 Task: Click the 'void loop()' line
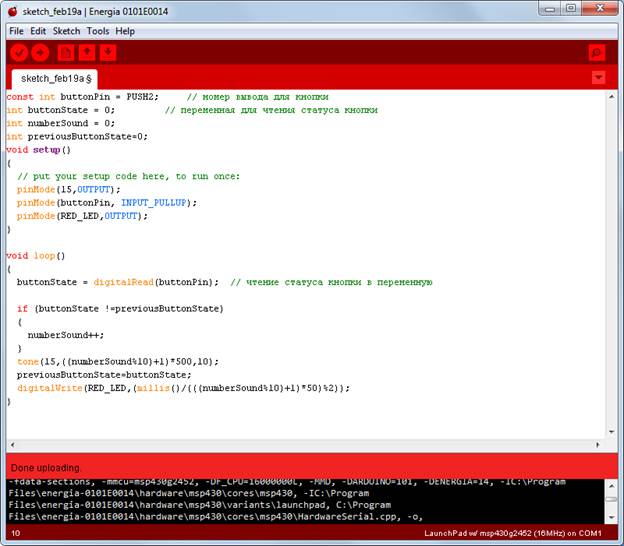pyautogui.click(x=36, y=255)
